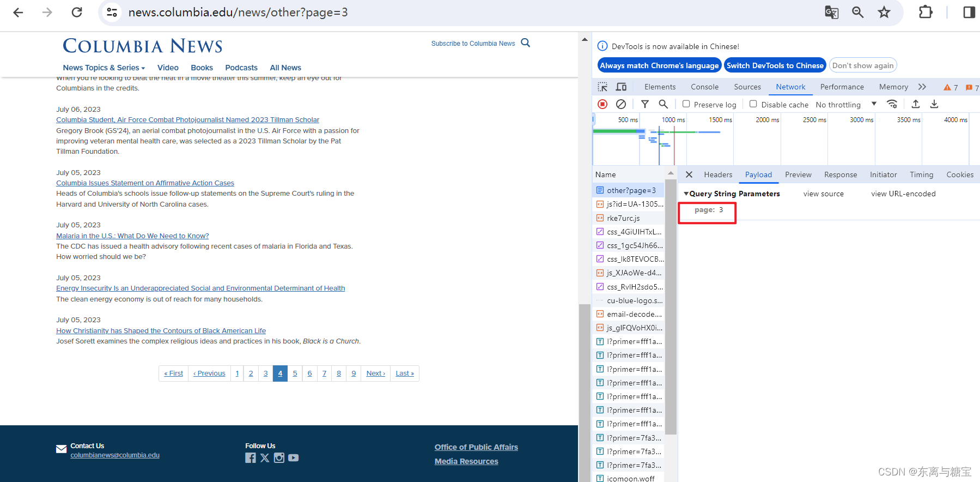Select the rke7urc.js request row
The width and height of the screenshot is (980, 482).
click(628, 218)
